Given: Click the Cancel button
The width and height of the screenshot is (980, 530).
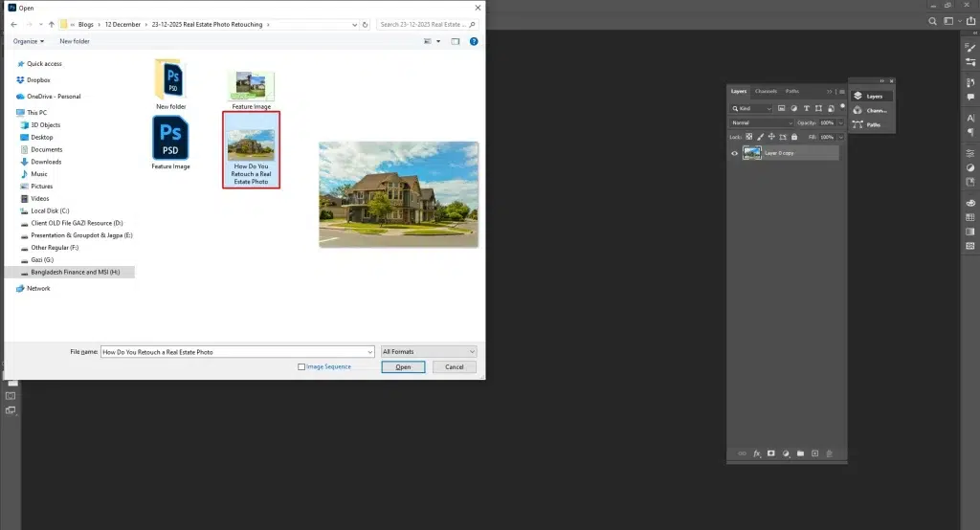Looking at the screenshot, I should point(455,366).
